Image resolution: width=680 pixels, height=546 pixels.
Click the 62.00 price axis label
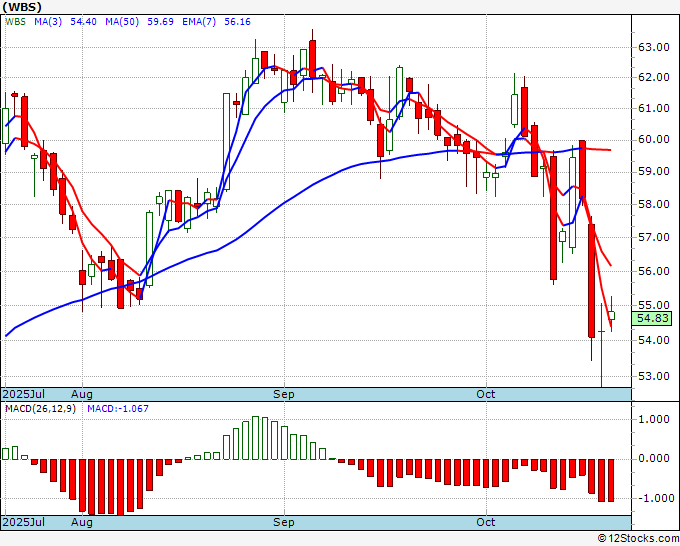(x=654, y=78)
